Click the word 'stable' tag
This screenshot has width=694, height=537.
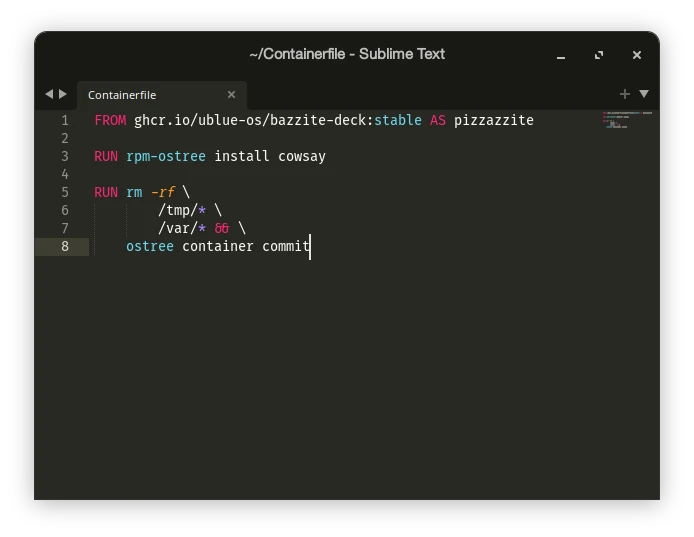pyautogui.click(x=398, y=120)
